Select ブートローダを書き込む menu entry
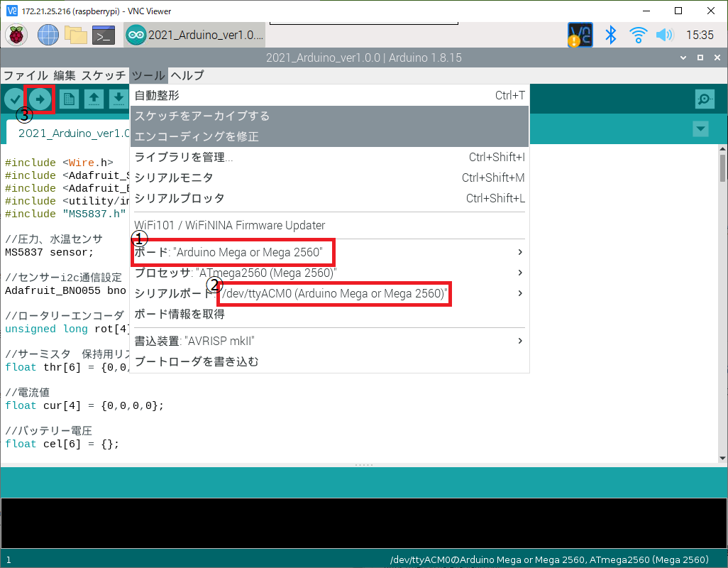 pos(330,361)
